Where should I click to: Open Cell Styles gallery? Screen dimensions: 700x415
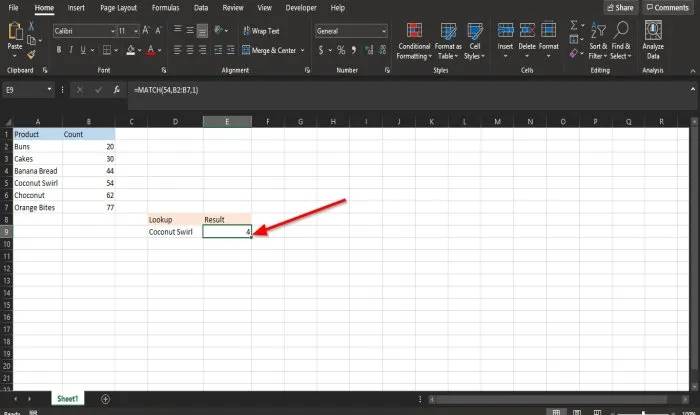pos(474,41)
